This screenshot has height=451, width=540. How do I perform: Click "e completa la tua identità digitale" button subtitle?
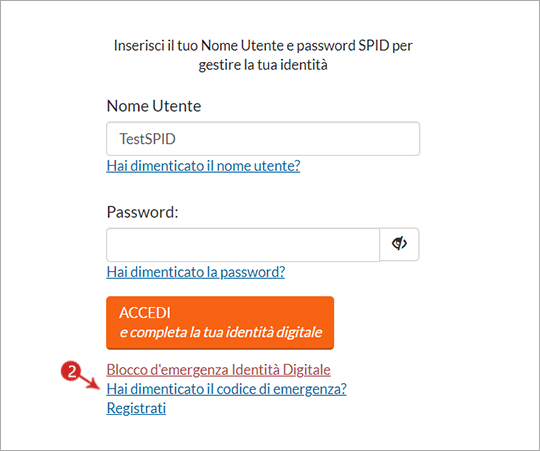coord(221,333)
